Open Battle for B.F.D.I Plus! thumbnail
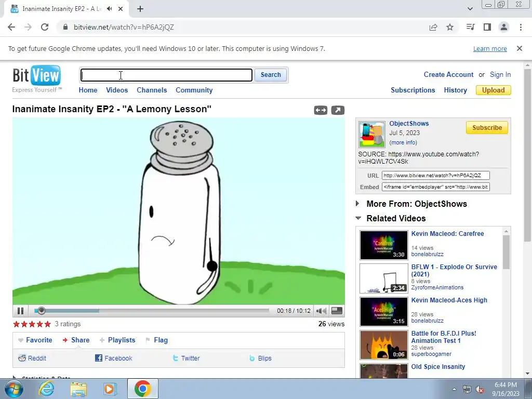This screenshot has width=532, height=399. (x=384, y=345)
